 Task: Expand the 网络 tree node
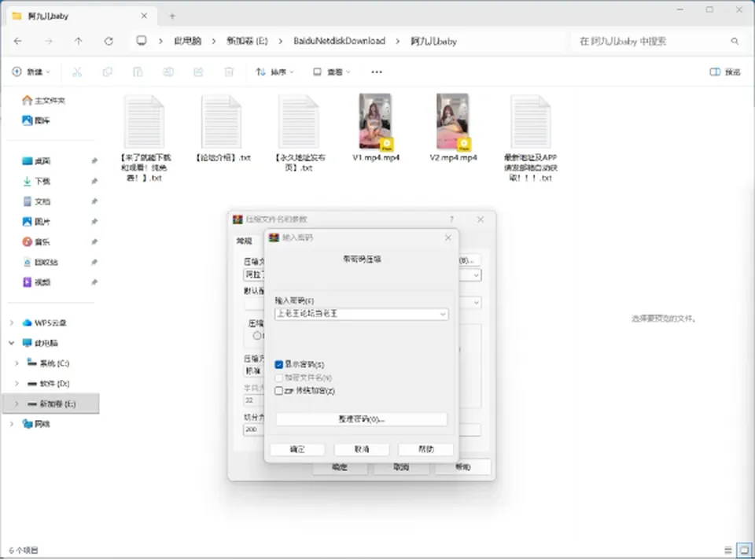coord(12,424)
